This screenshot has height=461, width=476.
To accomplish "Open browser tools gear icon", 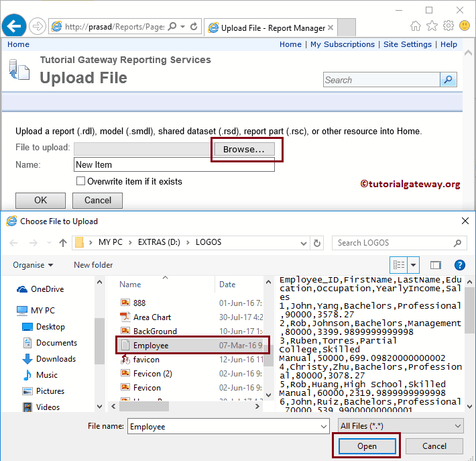I will (449, 25).
